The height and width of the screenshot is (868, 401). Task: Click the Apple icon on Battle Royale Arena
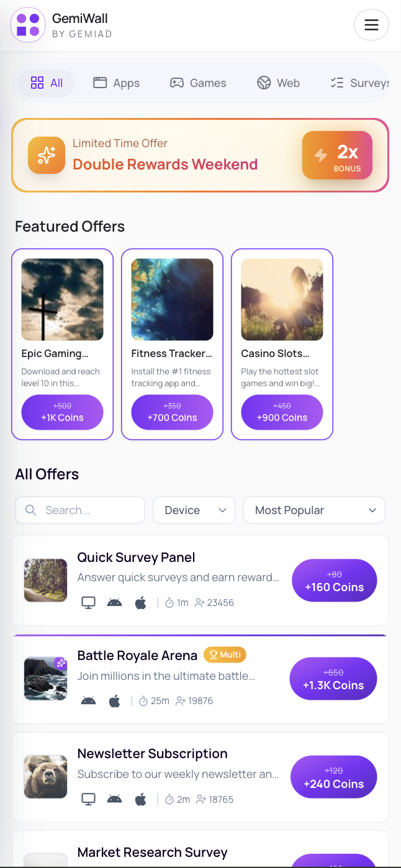click(114, 701)
